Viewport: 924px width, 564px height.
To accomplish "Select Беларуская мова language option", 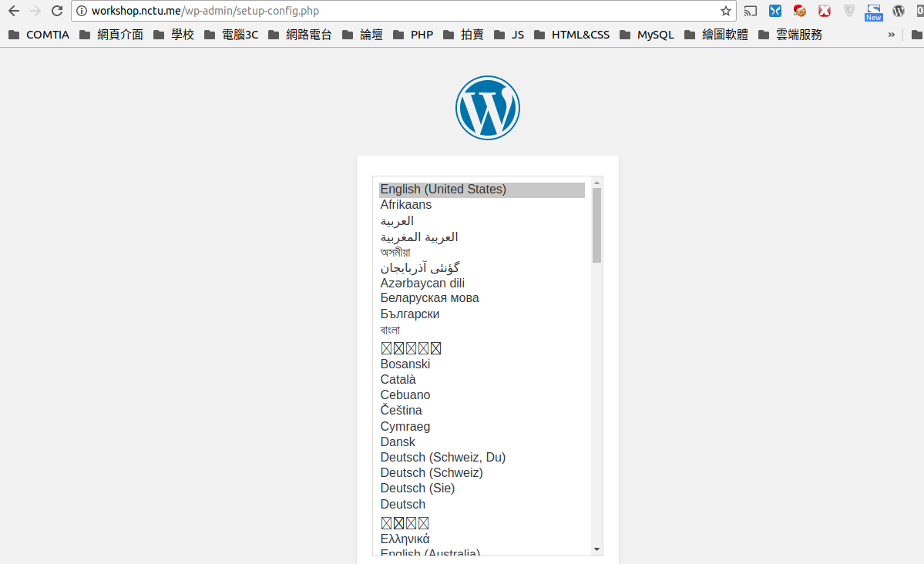I will pos(482,298).
